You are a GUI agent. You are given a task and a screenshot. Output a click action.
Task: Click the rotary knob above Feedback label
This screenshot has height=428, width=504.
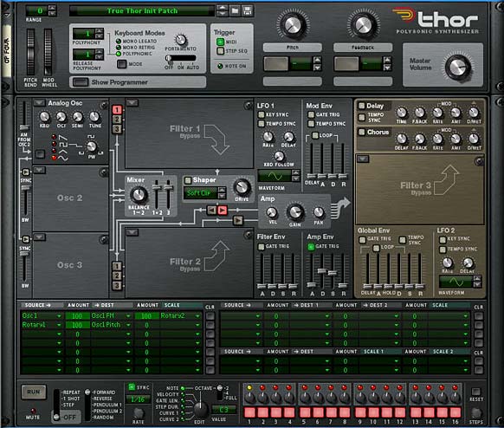[x=363, y=24]
